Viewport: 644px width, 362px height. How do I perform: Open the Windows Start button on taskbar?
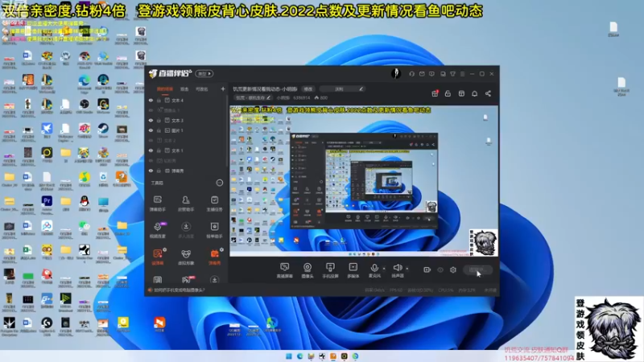point(289,356)
